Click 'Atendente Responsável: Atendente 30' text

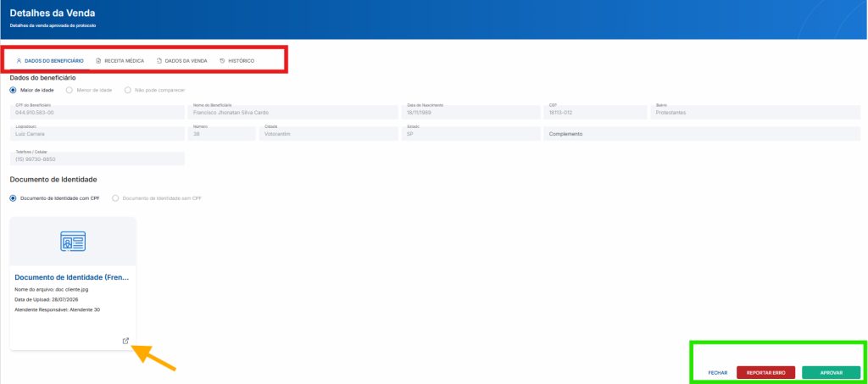pos(57,310)
